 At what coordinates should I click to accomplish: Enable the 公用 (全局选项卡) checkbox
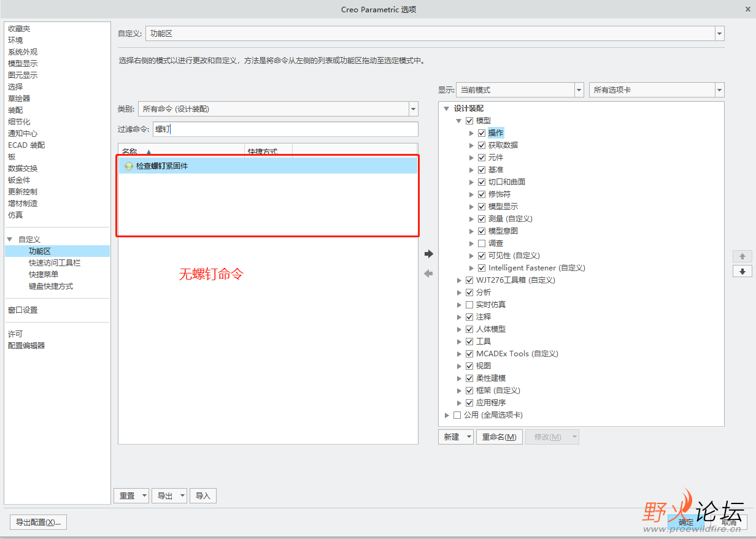(457, 415)
